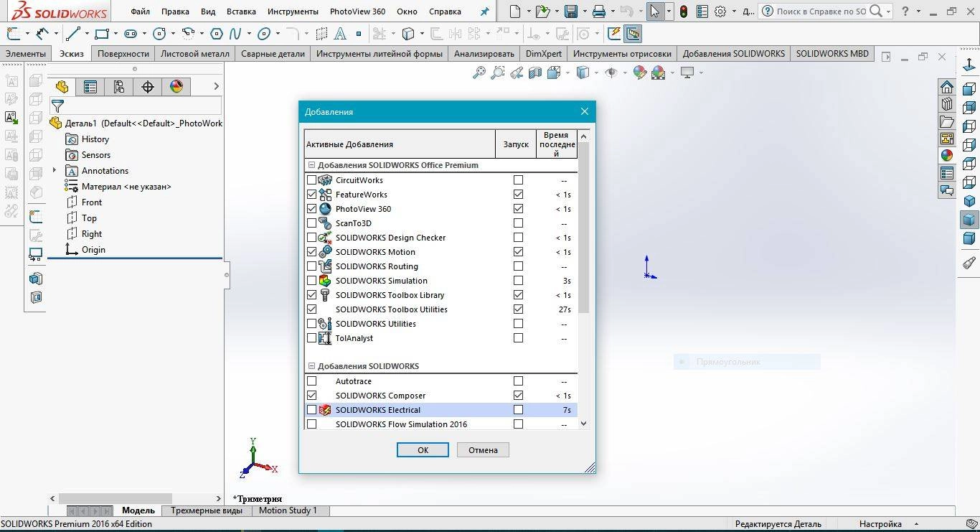The width and height of the screenshot is (980, 532).
Task: Expand the Annotations tree node
Action: click(55, 170)
